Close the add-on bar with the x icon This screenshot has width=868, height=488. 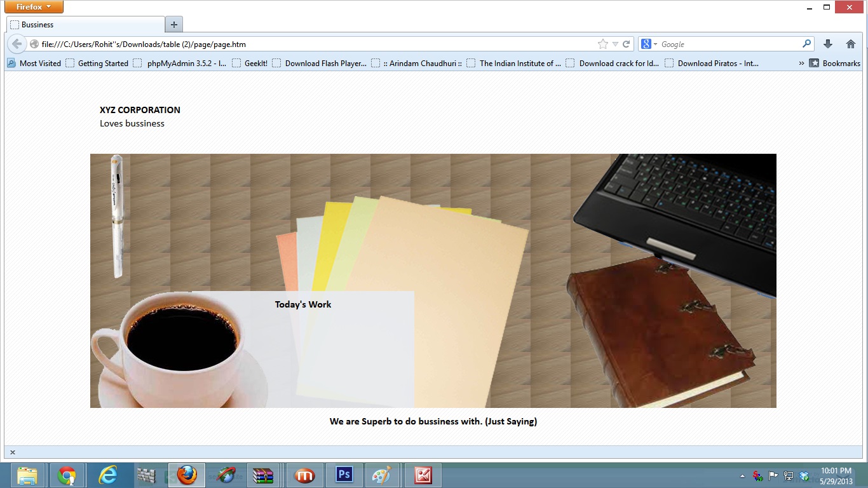[x=12, y=452]
